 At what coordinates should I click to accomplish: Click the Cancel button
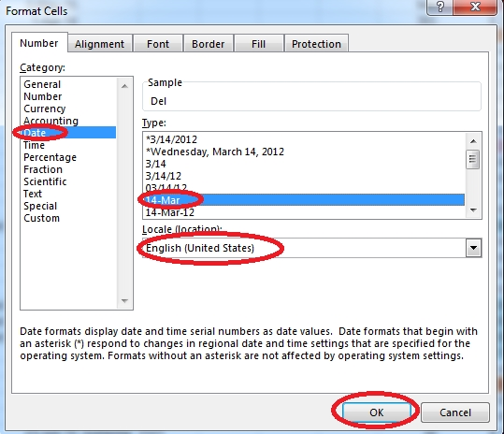point(455,412)
